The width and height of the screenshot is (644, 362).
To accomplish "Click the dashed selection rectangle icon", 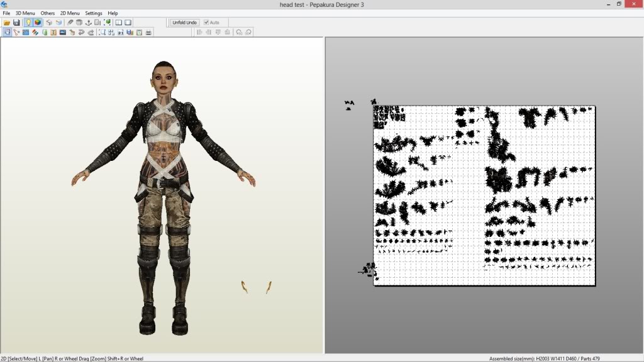I will coord(102,33).
